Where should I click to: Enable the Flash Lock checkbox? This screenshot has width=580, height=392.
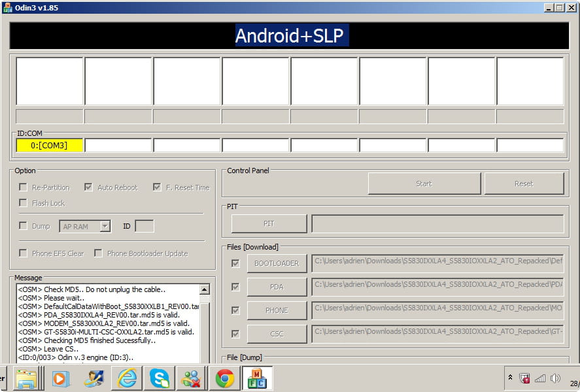(23, 203)
